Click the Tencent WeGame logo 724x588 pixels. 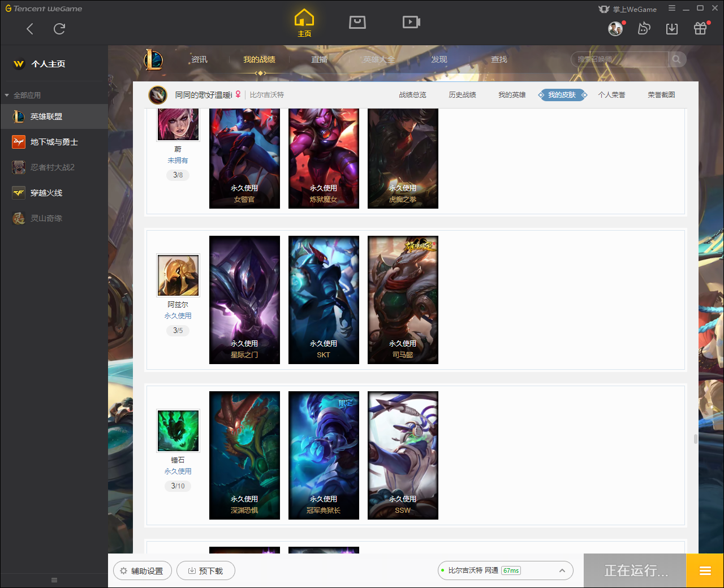tap(44, 8)
